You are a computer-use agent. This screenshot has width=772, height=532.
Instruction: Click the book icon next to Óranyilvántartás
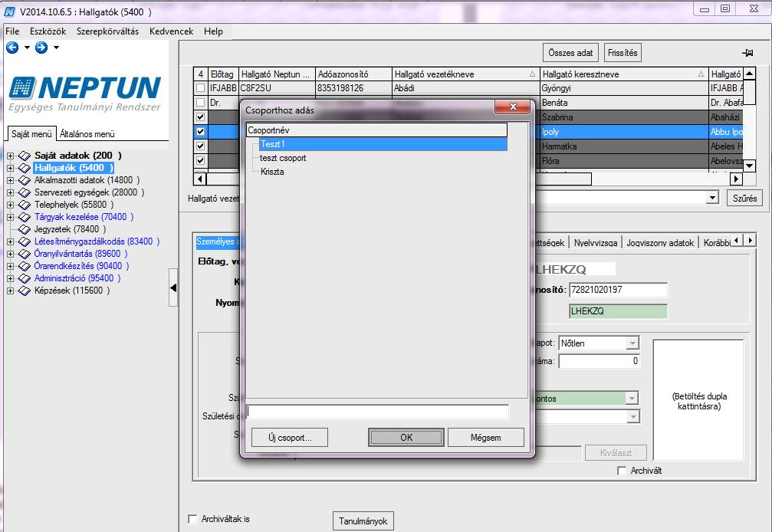24,254
